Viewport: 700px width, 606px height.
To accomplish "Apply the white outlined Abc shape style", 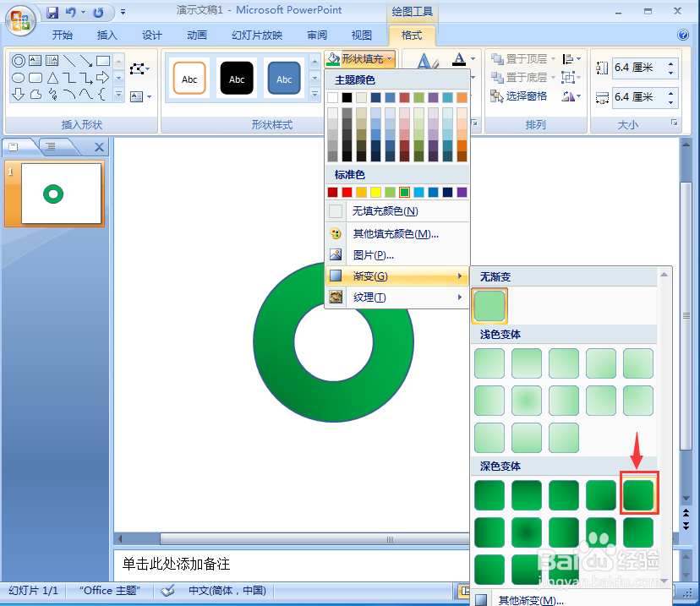I will [x=189, y=79].
